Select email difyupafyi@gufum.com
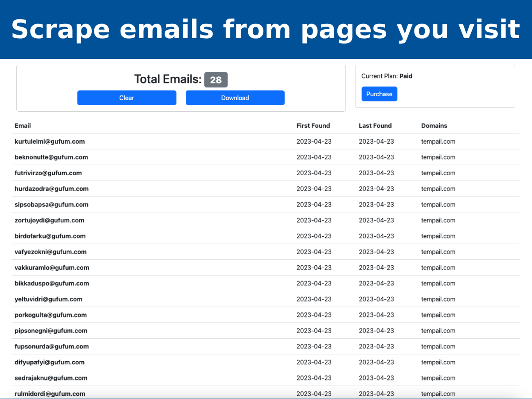The width and height of the screenshot is (532, 399). tap(50, 362)
